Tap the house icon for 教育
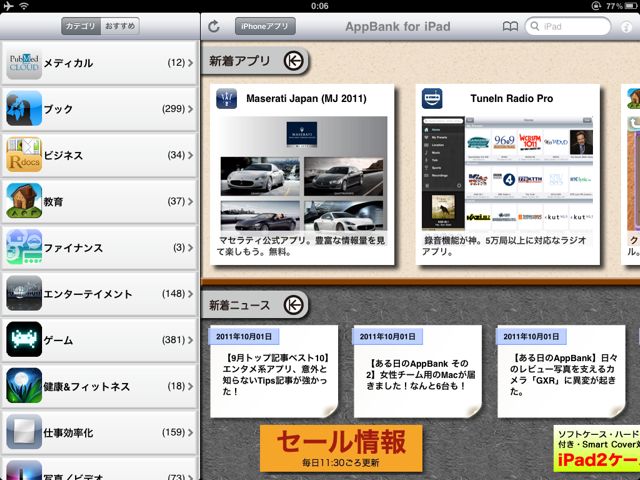 24,201
